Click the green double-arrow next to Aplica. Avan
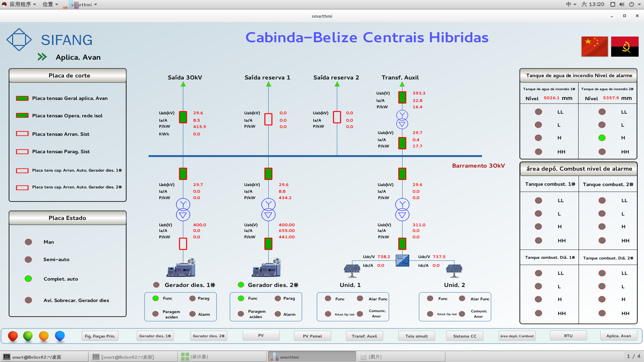Viewport: 644px width, 362px height. point(42,57)
